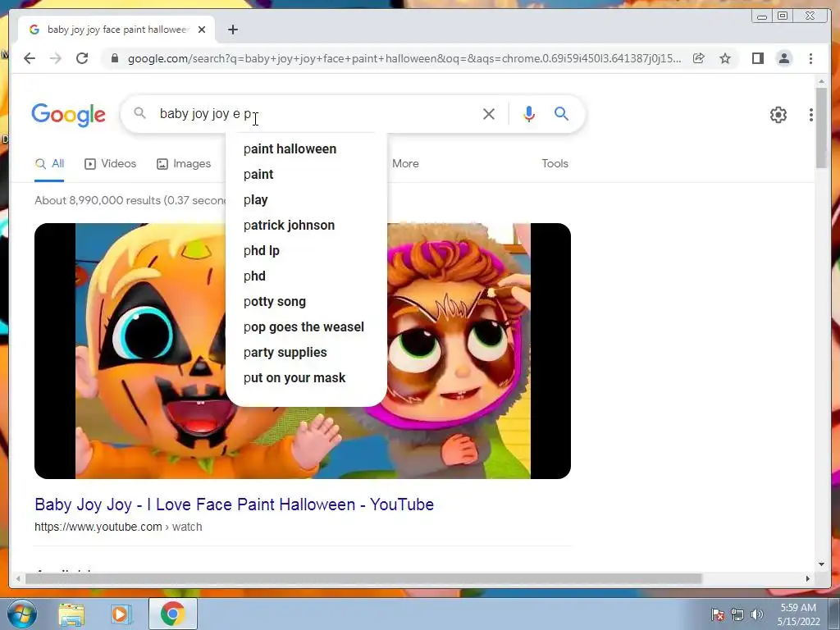Open search Tools options
Screen dimensions: 840x630
click(x=555, y=164)
